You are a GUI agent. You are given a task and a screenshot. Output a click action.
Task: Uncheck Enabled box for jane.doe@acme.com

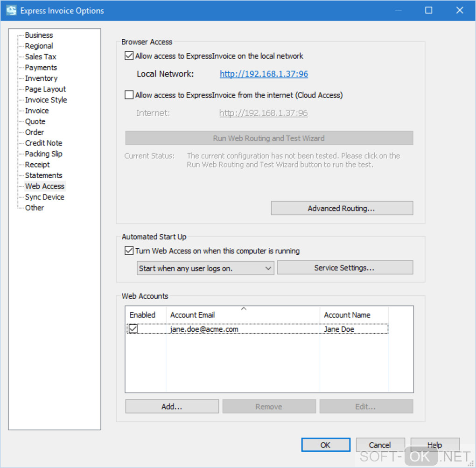coord(133,329)
